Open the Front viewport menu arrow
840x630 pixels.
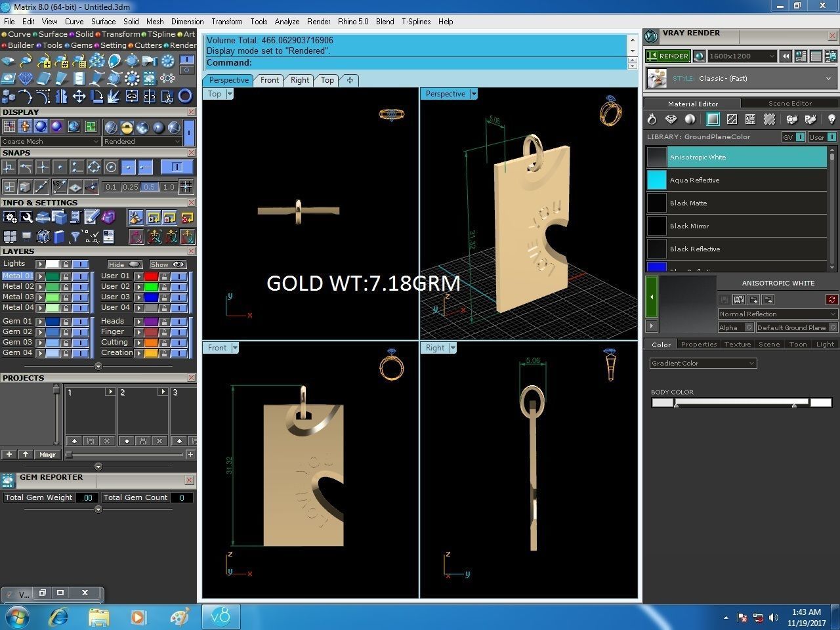pyautogui.click(x=235, y=348)
